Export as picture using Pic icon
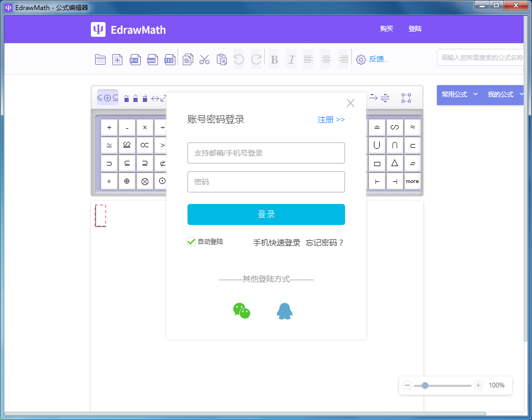Image resolution: width=532 pixels, height=420 pixels. (135, 59)
